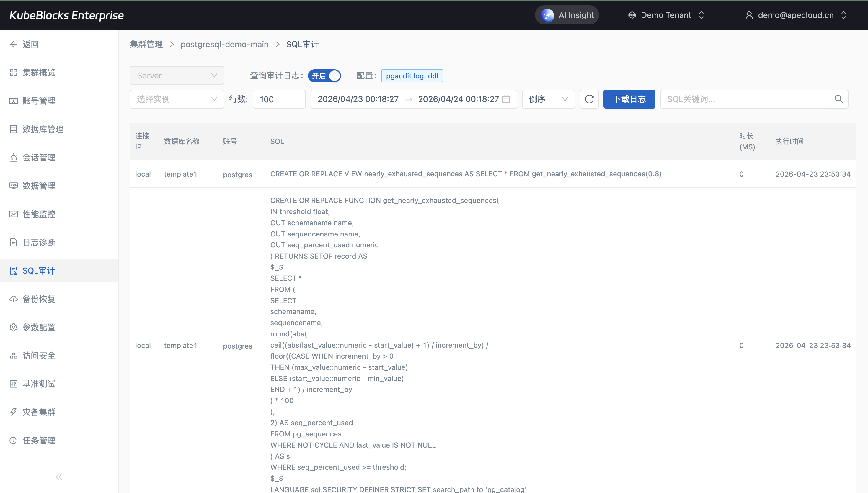868x493 pixels.
Task: Click the 下载日志 download button
Action: (629, 99)
